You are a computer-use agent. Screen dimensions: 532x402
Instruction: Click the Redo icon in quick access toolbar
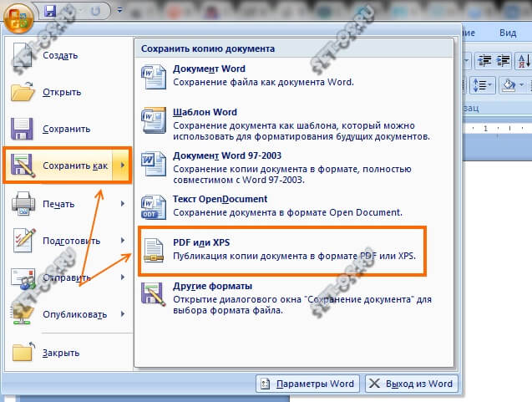[x=96, y=11]
